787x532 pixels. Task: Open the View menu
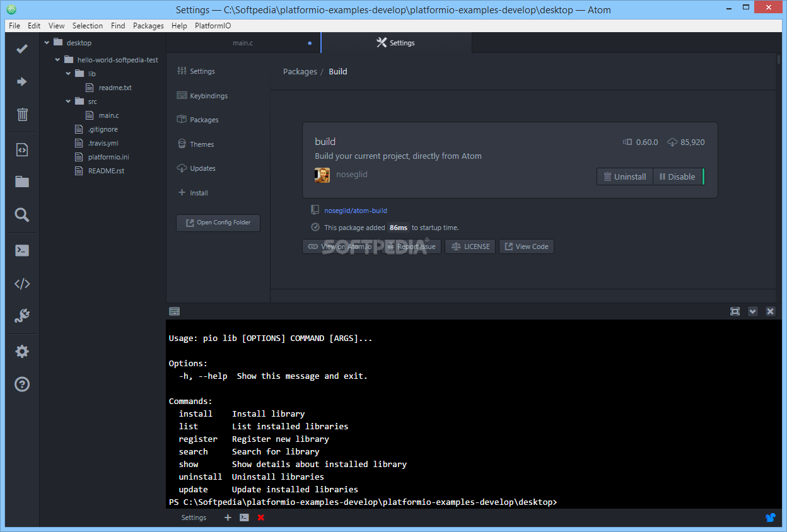(57, 26)
